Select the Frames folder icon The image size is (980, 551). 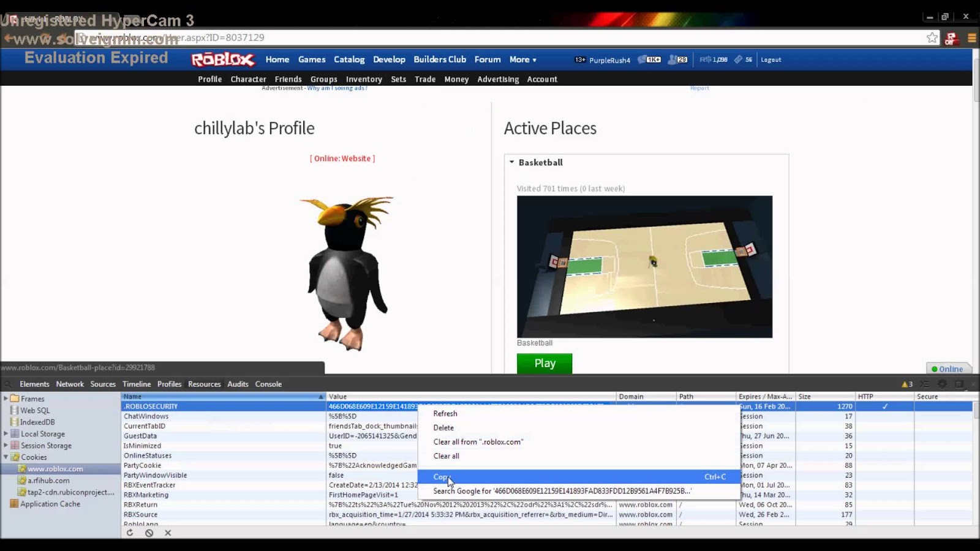click(15, 399)
